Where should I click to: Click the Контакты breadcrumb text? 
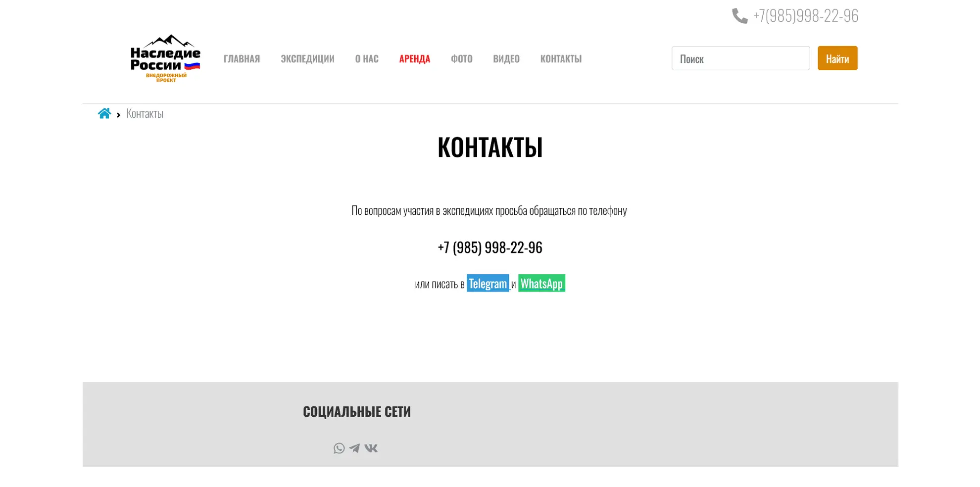pyautogui.click(x=145, y=113)
